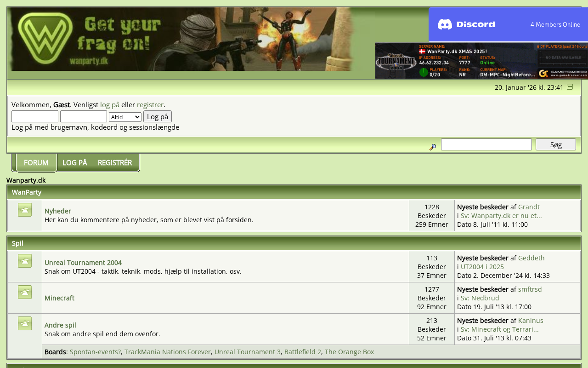
Task: Click the 'Dato 2. December '24 kl. 14:33' text
Action: pyautogui.click(x=503, y=276)
